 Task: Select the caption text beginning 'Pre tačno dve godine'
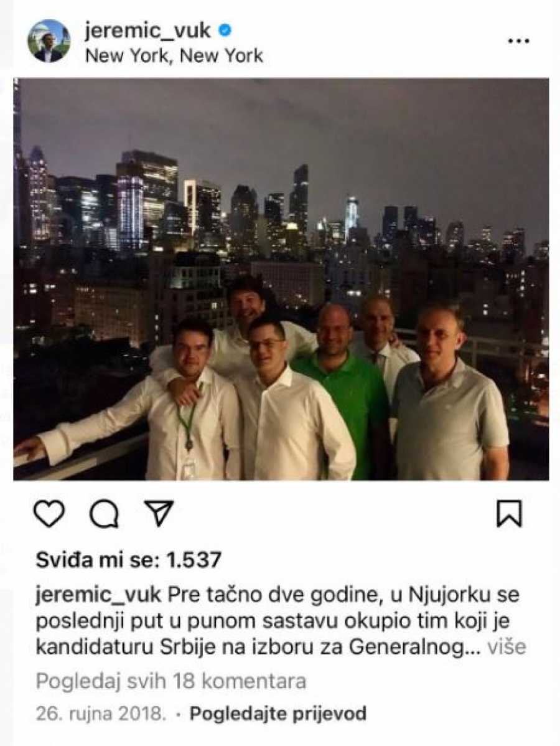(x=281, y=621)
